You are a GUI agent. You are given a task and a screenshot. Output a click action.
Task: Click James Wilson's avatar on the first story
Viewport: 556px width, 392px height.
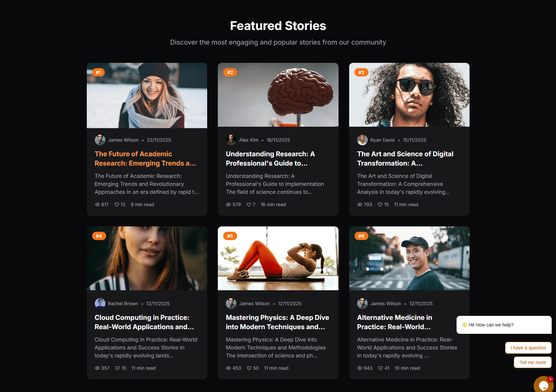(100, 140)
